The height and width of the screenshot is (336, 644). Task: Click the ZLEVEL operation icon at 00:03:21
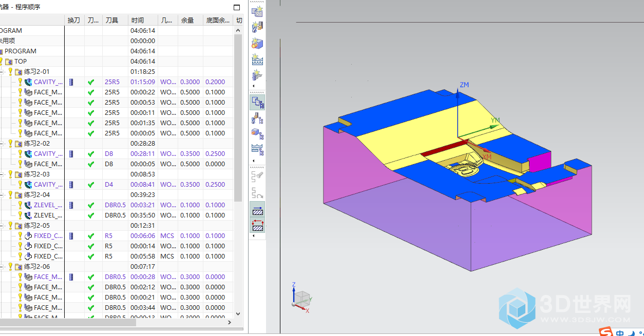[28, 205]
